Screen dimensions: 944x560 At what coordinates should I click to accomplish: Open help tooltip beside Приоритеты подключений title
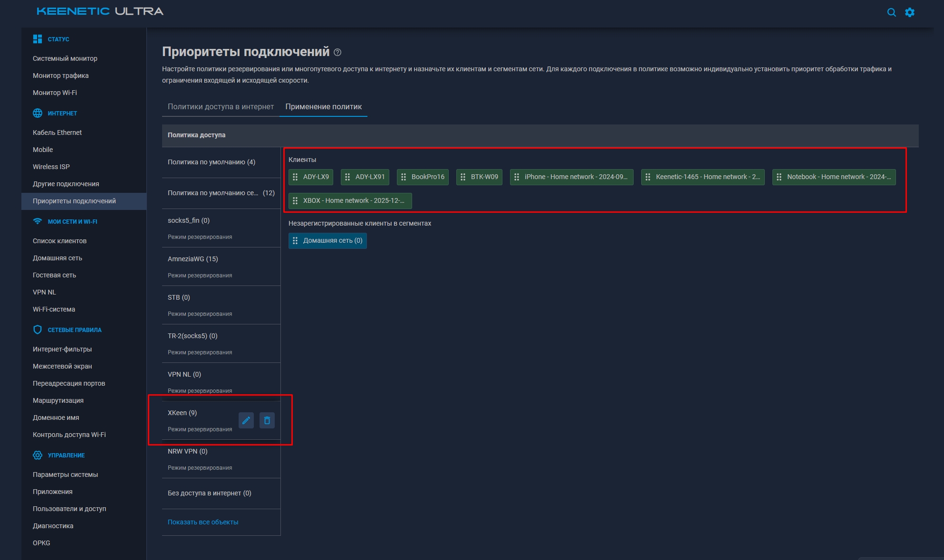point(337,52)
